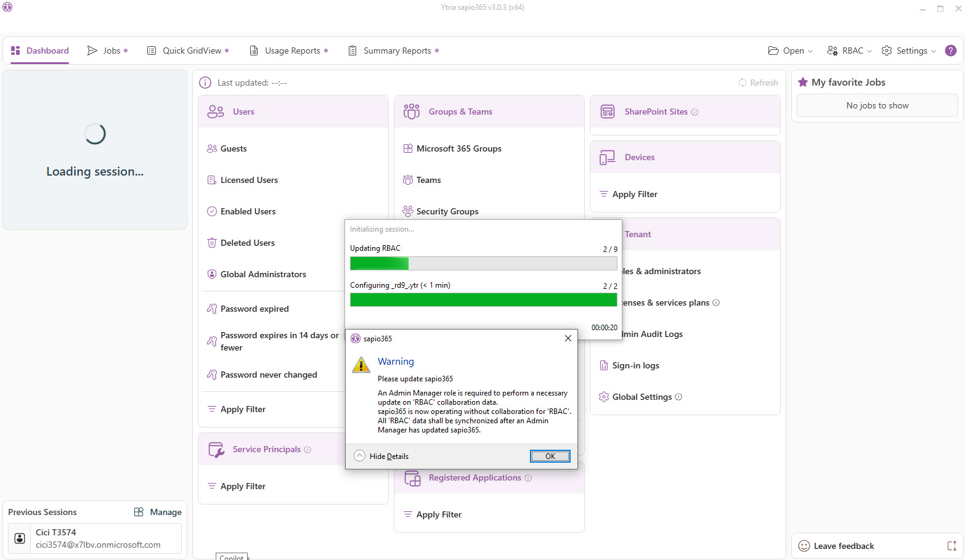Click Manage for Previous Sessions
965x560 pixels.
[158, 512]
